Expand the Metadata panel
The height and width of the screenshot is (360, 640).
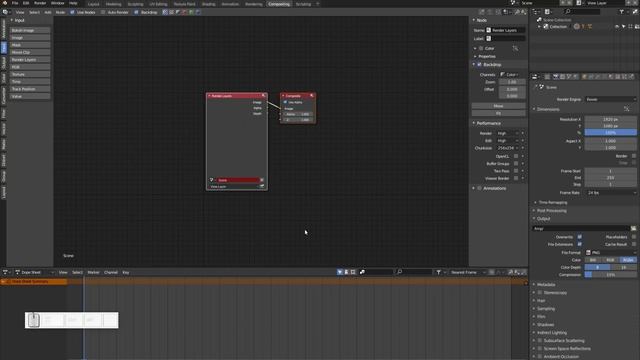[546, 284]
